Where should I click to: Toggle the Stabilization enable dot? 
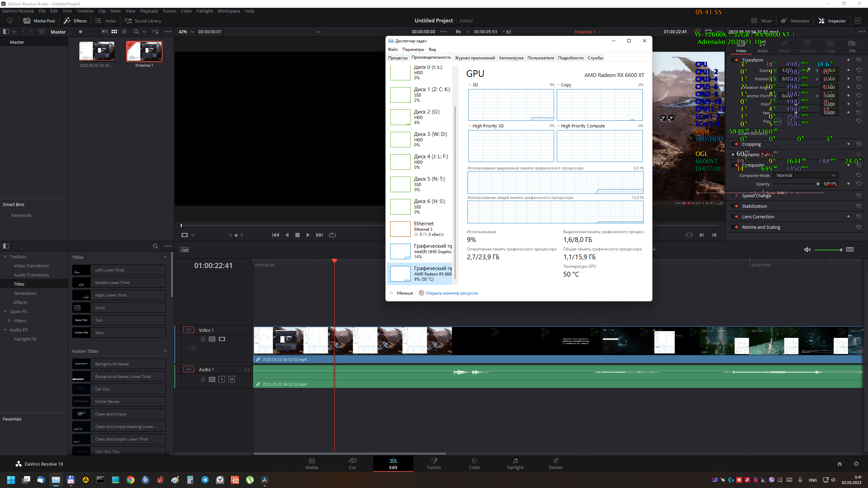click(x=736, y=206)
